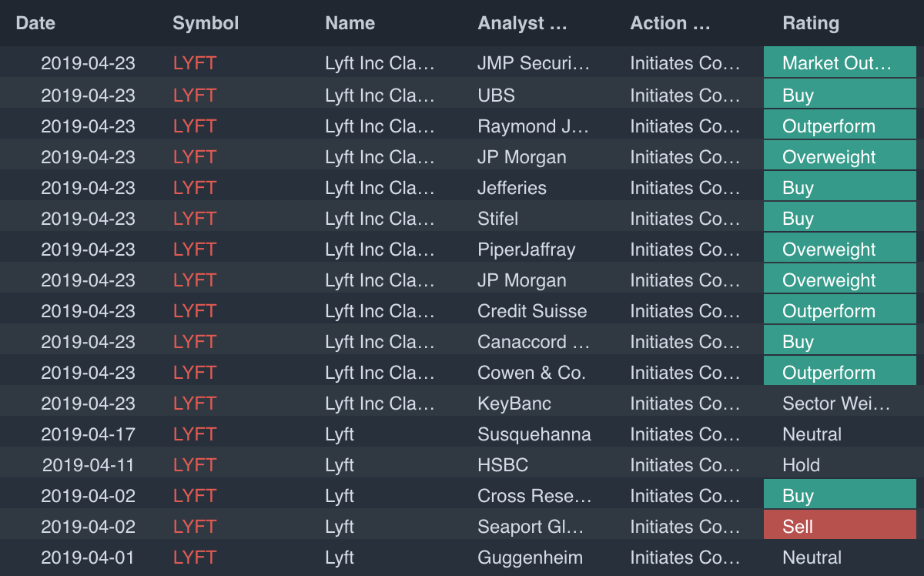The image size is (924, 576).
Task: Click the Symbol column header
Action: click(x=206, y=23)
